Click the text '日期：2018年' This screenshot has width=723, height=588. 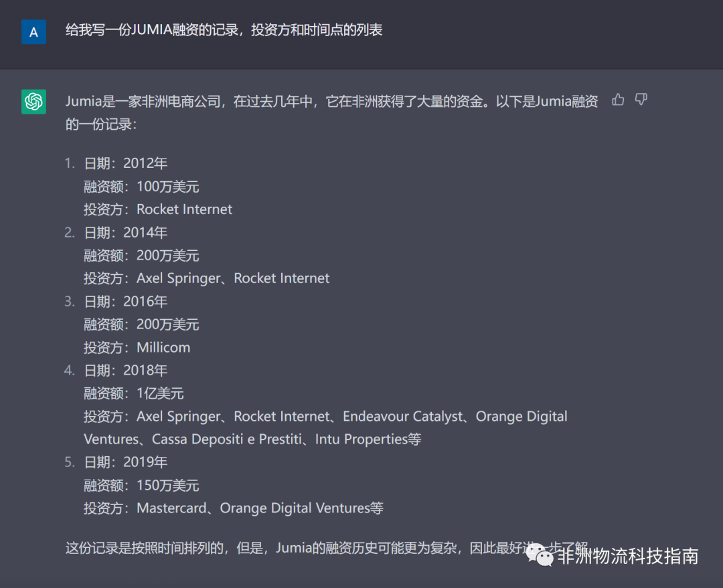click(x=125, y=371)
